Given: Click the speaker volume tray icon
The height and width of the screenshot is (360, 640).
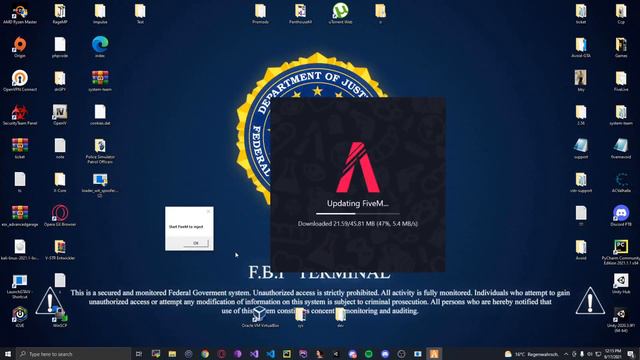Looking at the screenshot, I should coord(590,353).
